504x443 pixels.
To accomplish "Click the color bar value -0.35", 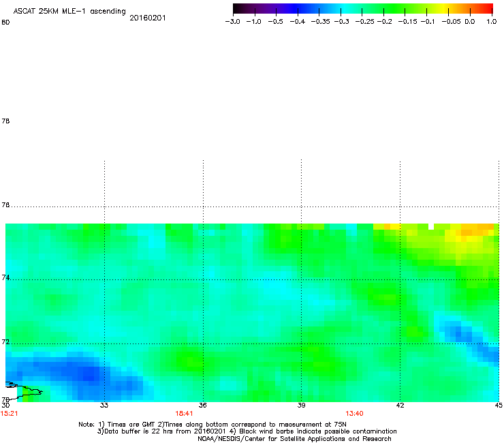I will [320, 22].
